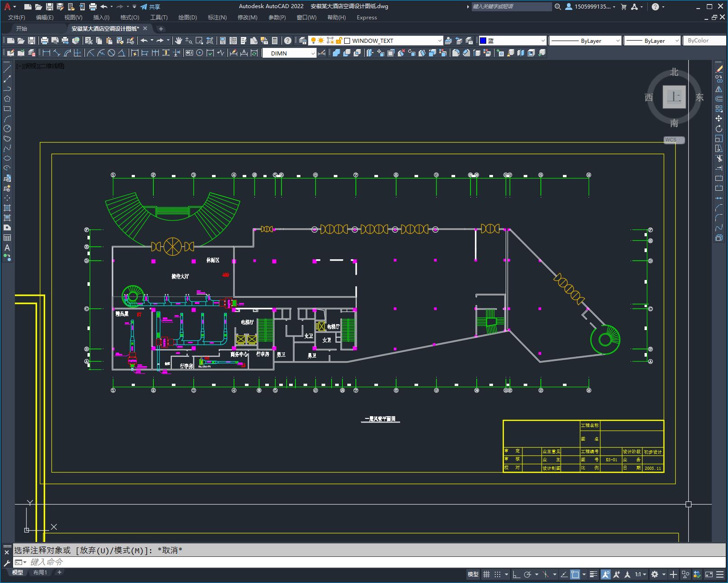Click the keyword search box in title bar
728x583 pixels.
(511, 7)
